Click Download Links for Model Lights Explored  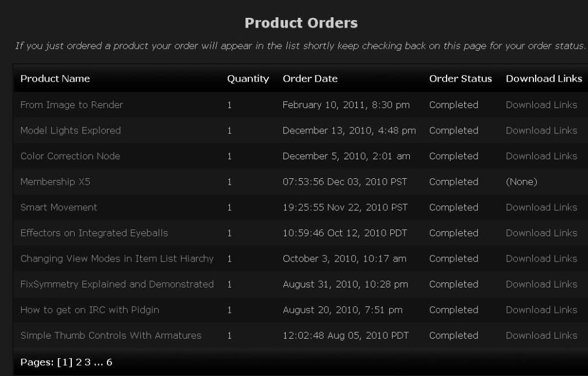click(x=541, y=131)
